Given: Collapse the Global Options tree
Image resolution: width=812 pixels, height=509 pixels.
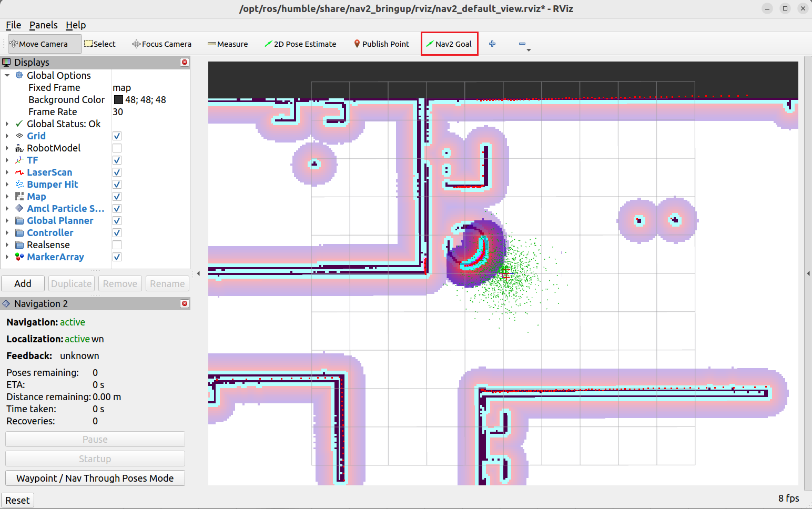Looking at the screenshot, I should (7, 76).
